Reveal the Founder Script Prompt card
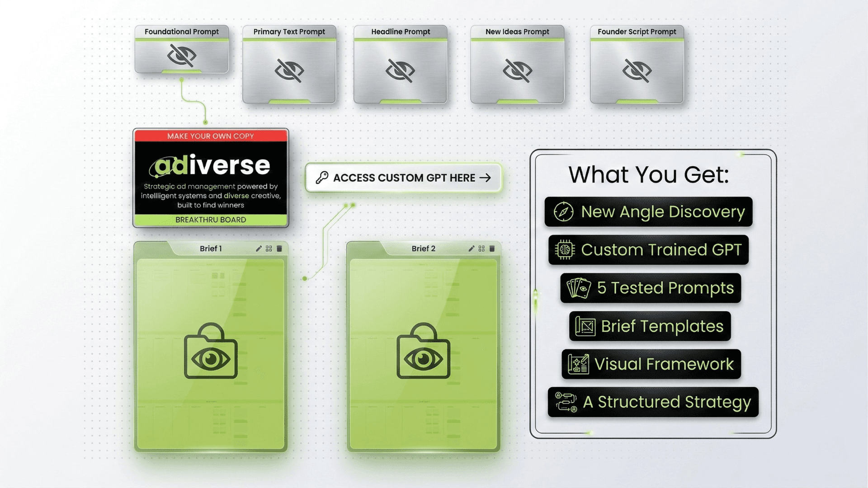868x488 pixels. pyautogui.click(x=637, y=70)
